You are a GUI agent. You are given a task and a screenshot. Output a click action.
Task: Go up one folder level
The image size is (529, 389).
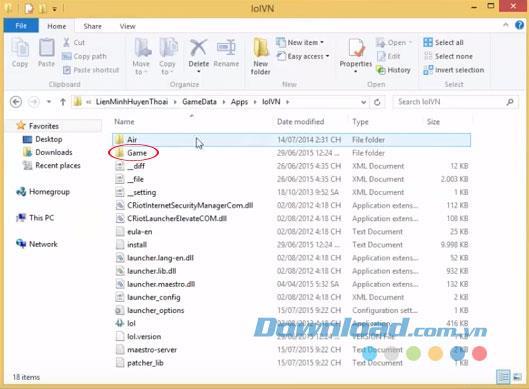click(63, 102)
